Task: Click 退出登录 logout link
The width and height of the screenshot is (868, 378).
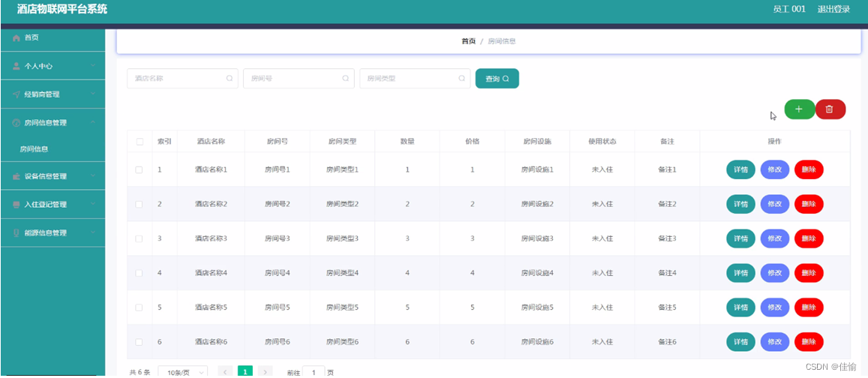Action: [x=833, y=10]
